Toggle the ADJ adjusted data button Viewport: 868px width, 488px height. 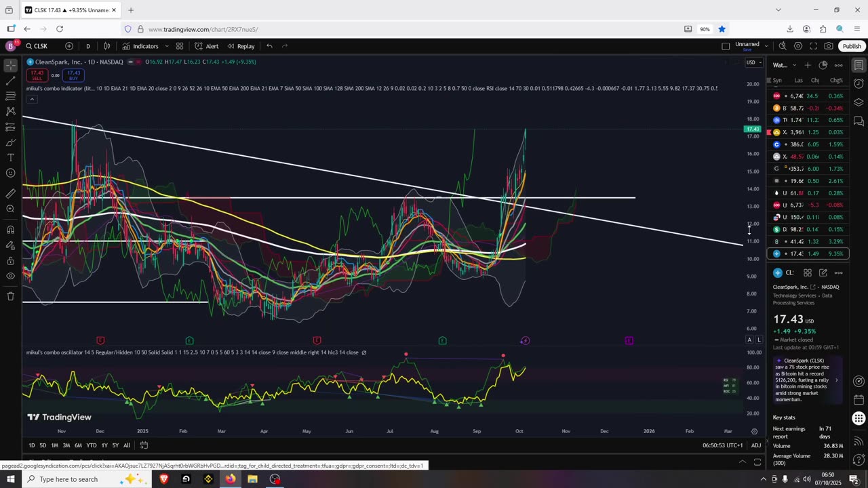pos(756,445)
